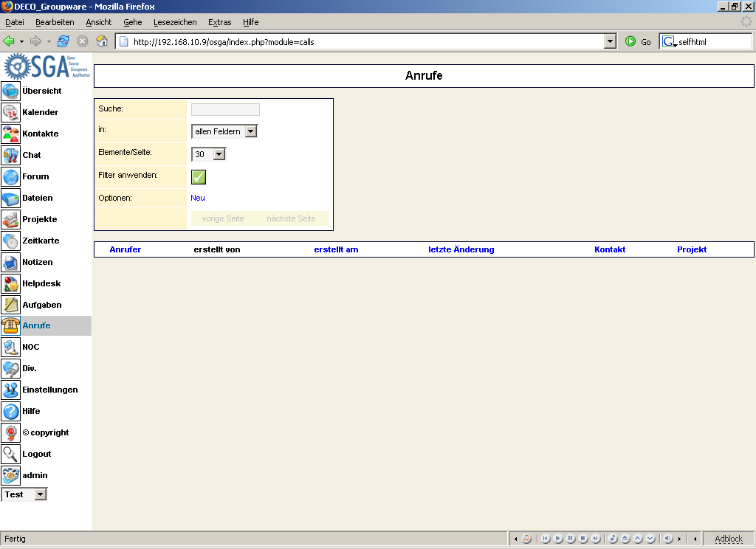Image resolution: width=756 pixels, height=549 pixels.
Task: Reload the page with the Firefox refresh icon
Action: [x=63, y=41]
